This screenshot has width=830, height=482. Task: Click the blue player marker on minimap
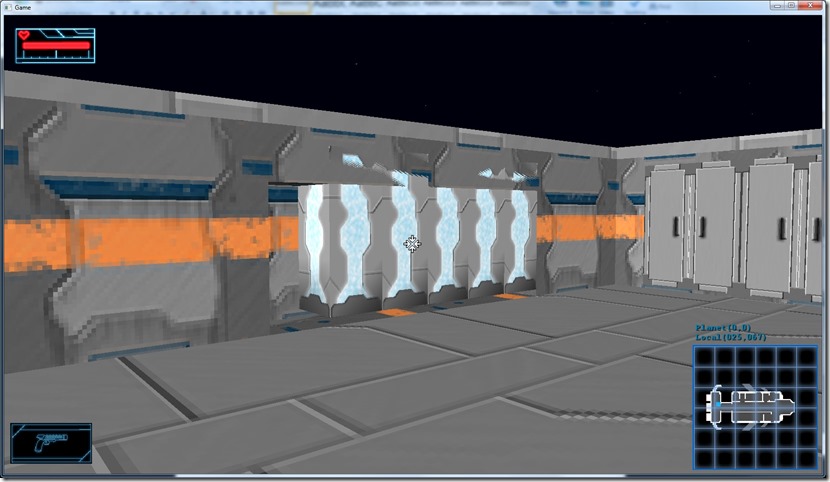(717, 404)
